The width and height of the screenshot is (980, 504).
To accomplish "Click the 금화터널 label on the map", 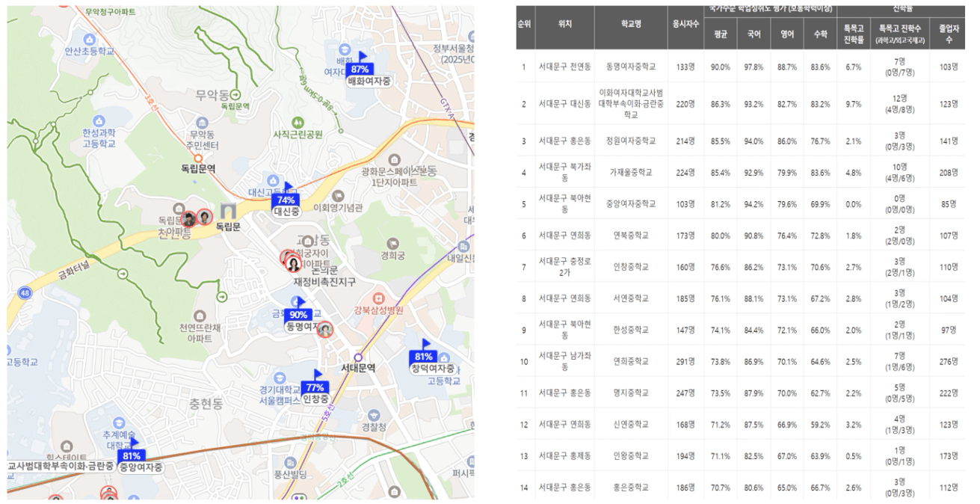I will (73, 270).
